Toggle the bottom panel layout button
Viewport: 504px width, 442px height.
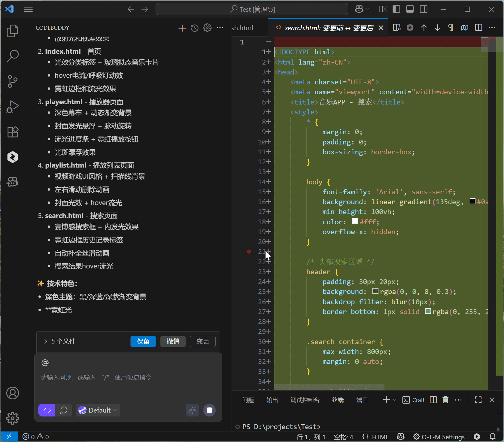pos(410,9)
